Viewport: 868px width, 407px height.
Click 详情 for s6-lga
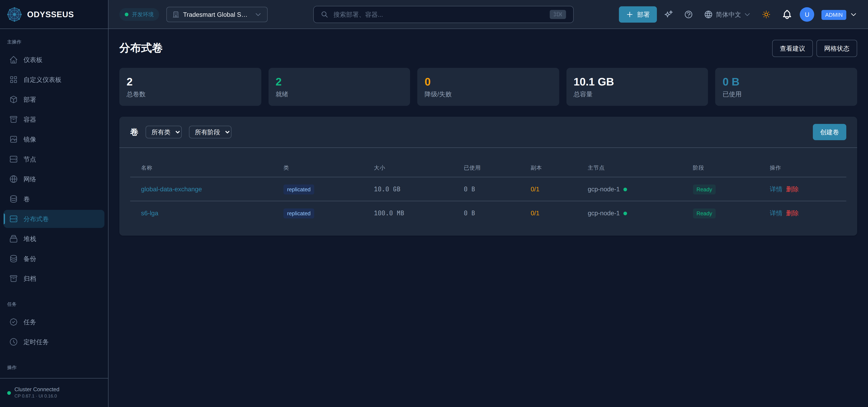776,213
